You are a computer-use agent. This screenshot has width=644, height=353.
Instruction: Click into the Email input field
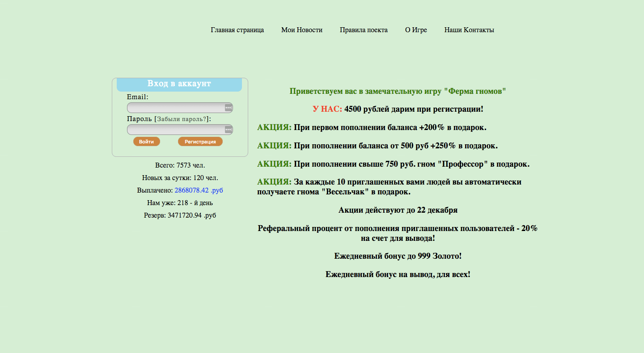(175, 108)
